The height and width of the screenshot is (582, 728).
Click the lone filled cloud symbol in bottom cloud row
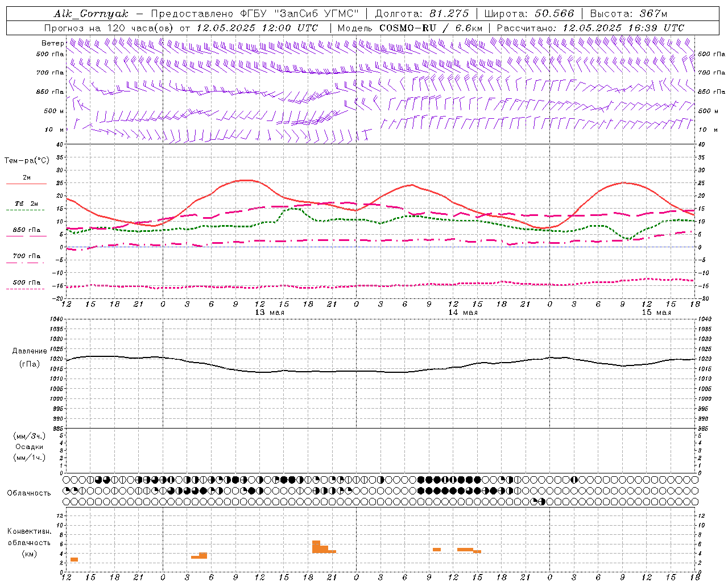[542, 501]
